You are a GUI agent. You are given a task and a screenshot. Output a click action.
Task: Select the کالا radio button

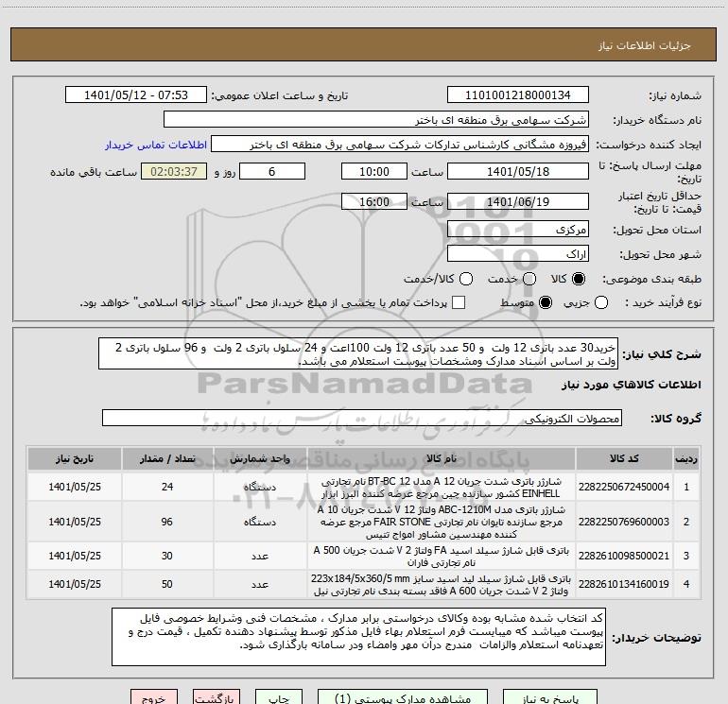pyautogui.click(x=579, y=279)
